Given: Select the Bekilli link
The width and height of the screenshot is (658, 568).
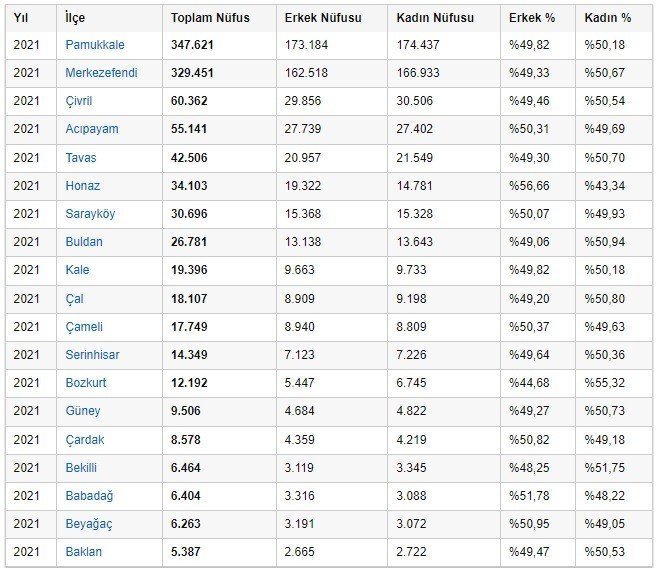Looking at the screenshot, I should 81,468.
